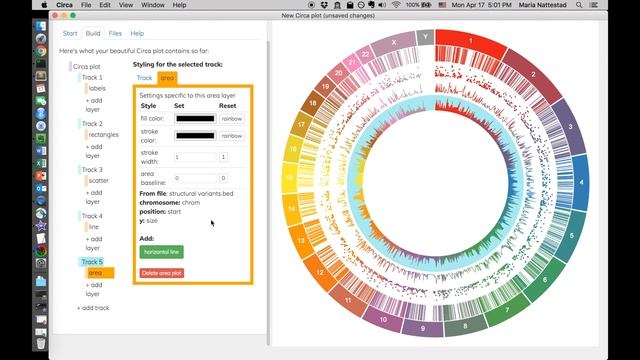Select Track 2 in the tree
640x360 pixels.
pos(92,123)
